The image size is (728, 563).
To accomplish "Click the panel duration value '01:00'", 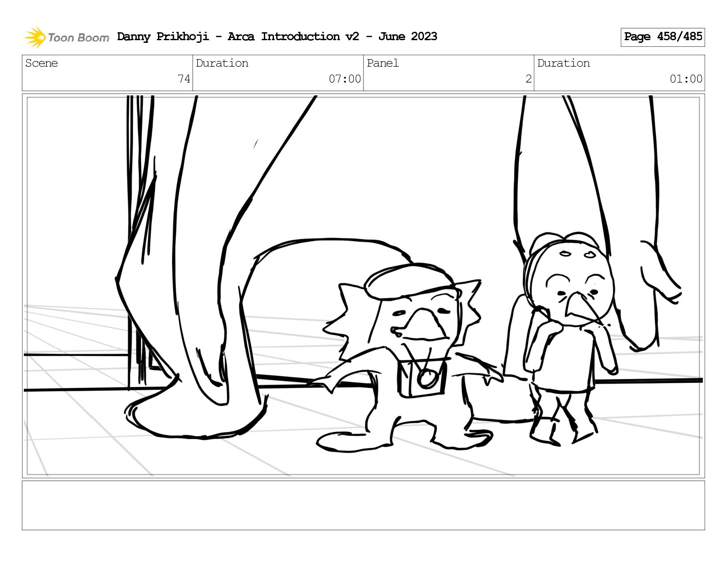I will tap(686, 79).
